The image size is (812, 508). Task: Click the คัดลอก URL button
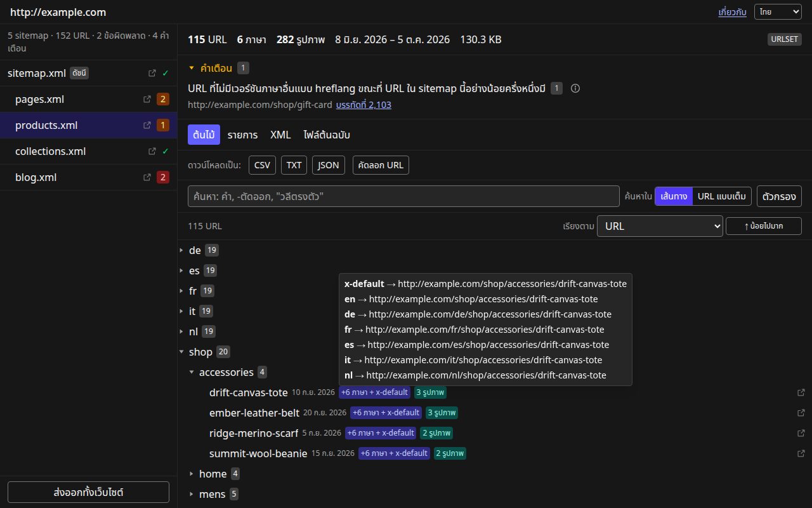point(381,165)
